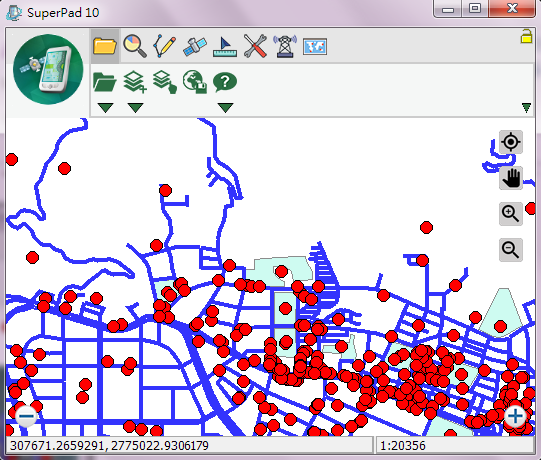This screenshot has height=460, width=541.
Task: Expand dropdown under open project folder
Action: 106,107
